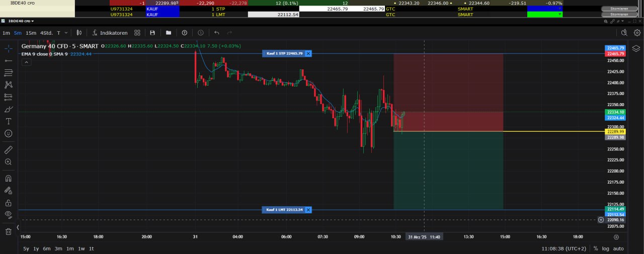Open the emoji sticker tool
This screenshot has height=254, width=644.
click(8, 134)
